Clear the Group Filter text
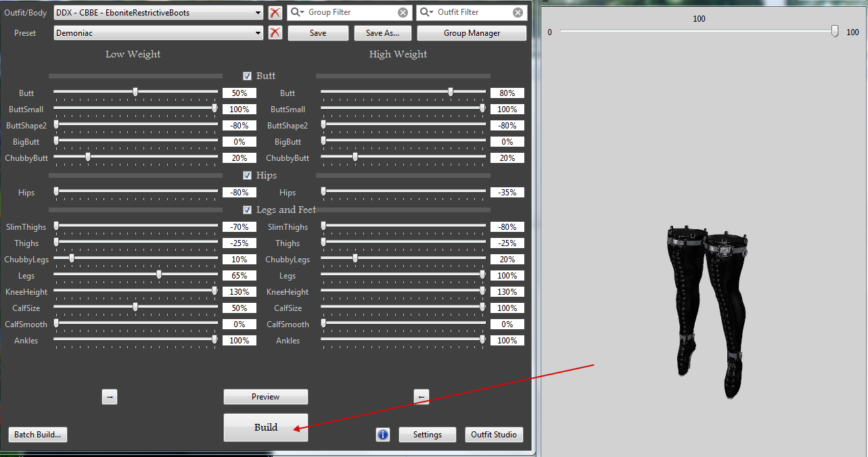This screenshot has height=457, width=868. point(403,12)
